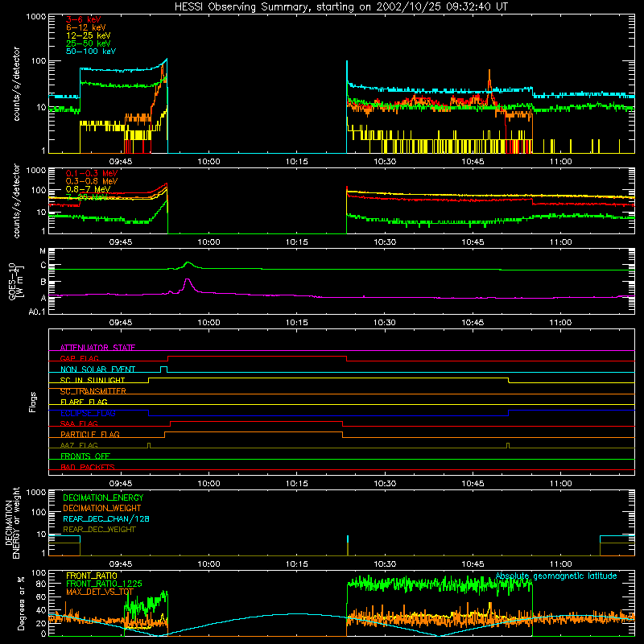Click the HESSI Observing Summary title text
The width and height of the screenshot is (644, 644).
click(341, 7)
